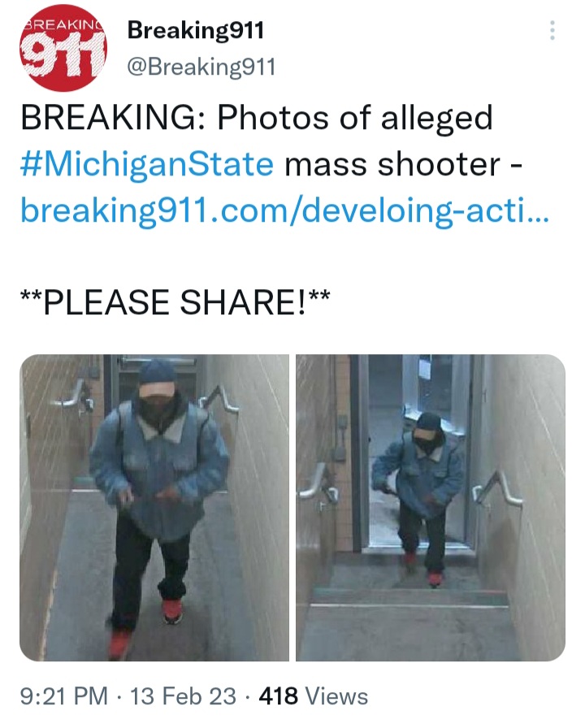Screen dimensions: 585x728
Task: Open the #MichiganState hashtag
Action: pyautogui.click(x=147, y=165)
